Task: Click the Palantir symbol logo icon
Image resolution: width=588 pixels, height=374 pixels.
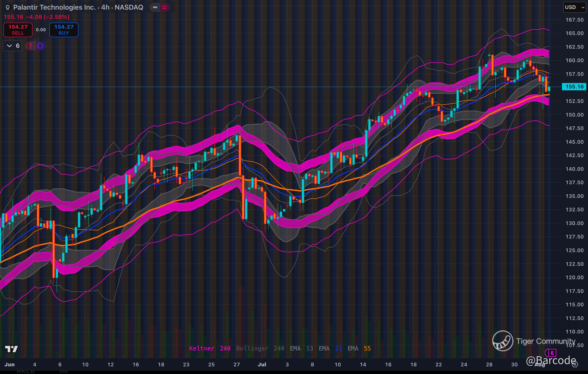Action: coord(7,7)
